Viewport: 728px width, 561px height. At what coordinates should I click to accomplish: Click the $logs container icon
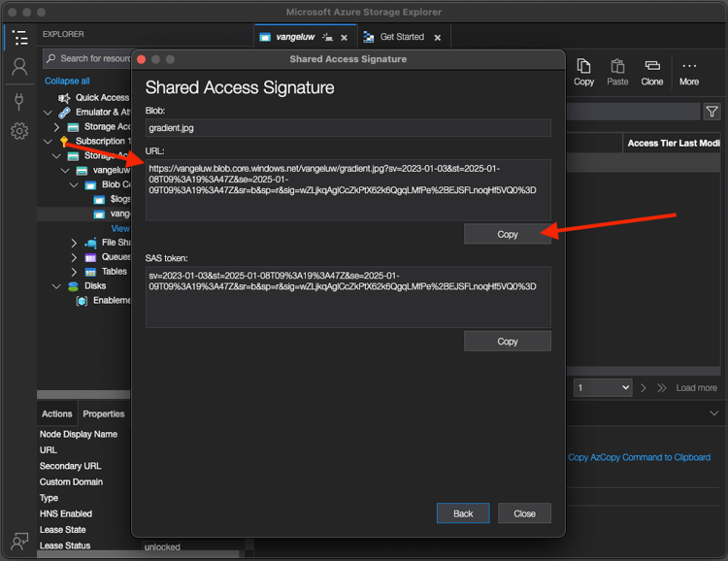coord(99,200)
